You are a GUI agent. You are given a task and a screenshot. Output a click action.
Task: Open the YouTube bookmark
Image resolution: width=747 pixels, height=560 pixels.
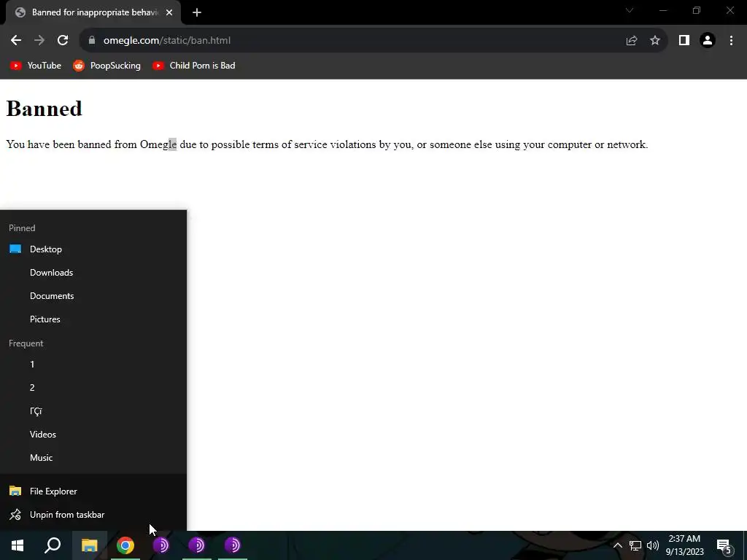point(36,66)
